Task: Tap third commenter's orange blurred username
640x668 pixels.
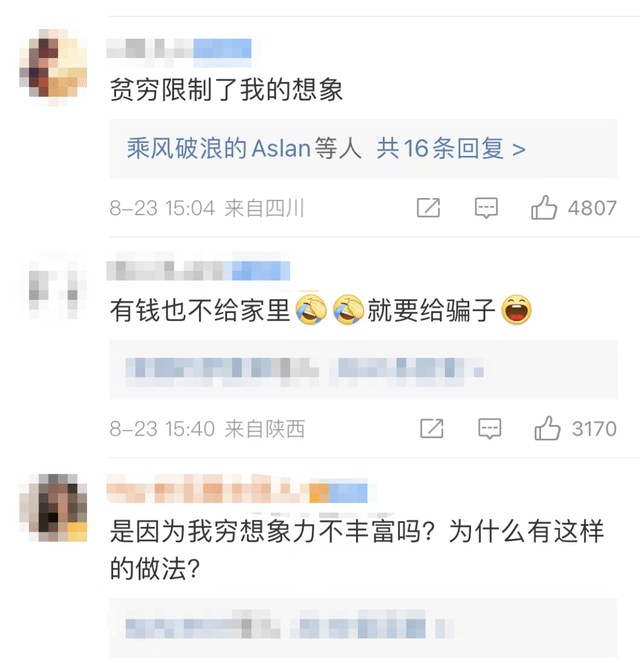Action: [x=237, y=490]
